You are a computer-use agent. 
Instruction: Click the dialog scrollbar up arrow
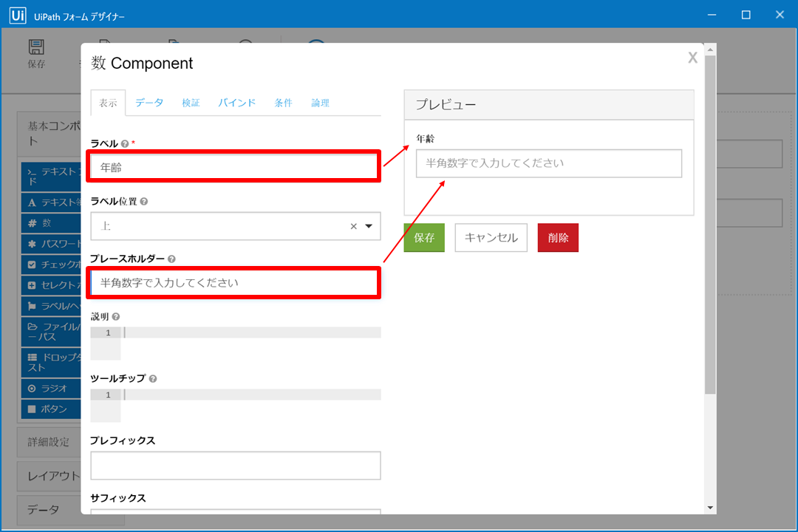tap(711, 50)
